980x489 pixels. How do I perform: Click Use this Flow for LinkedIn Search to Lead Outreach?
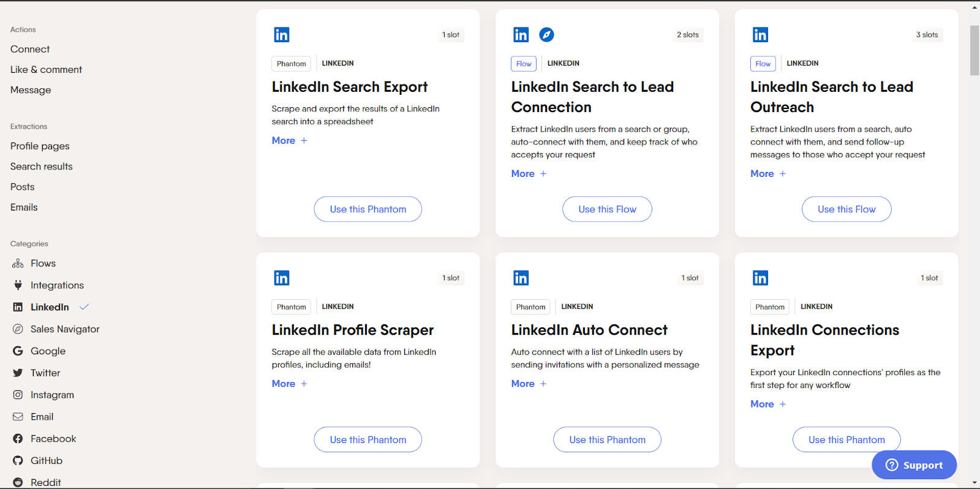846,209
